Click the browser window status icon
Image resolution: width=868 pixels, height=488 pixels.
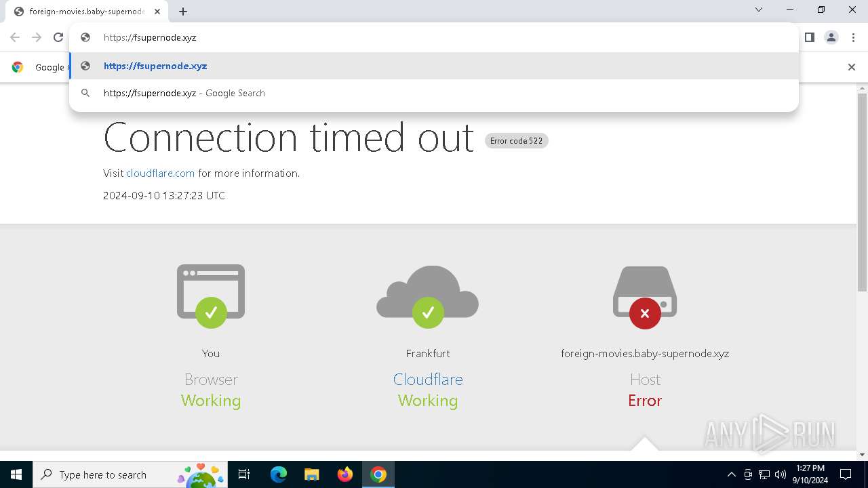coord(211,296)
